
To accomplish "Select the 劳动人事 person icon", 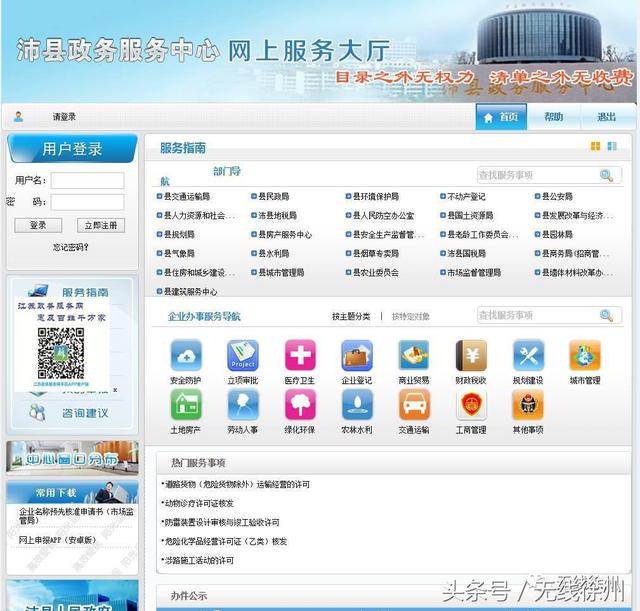I will 243,405.
